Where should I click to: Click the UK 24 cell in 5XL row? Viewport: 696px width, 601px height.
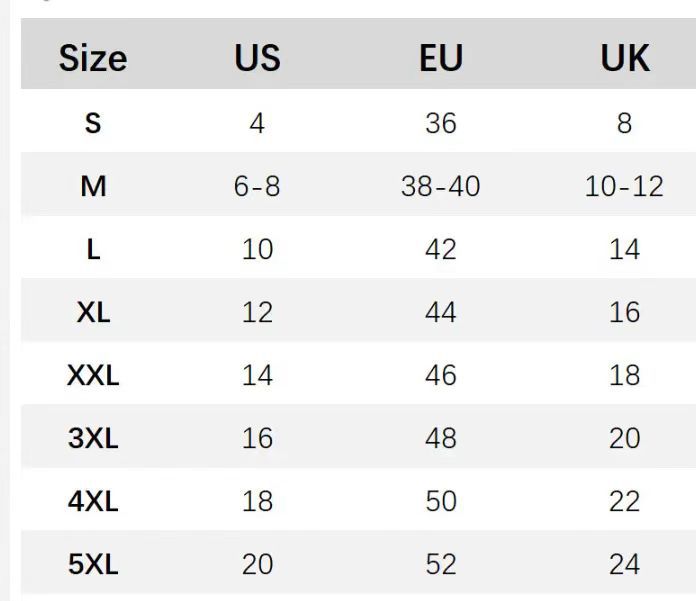pos(624,564)
